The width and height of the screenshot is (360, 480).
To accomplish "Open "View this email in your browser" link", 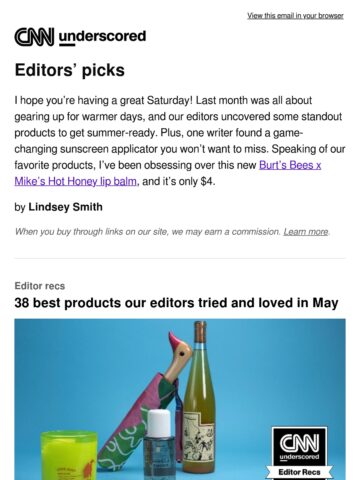I will 295,16.
